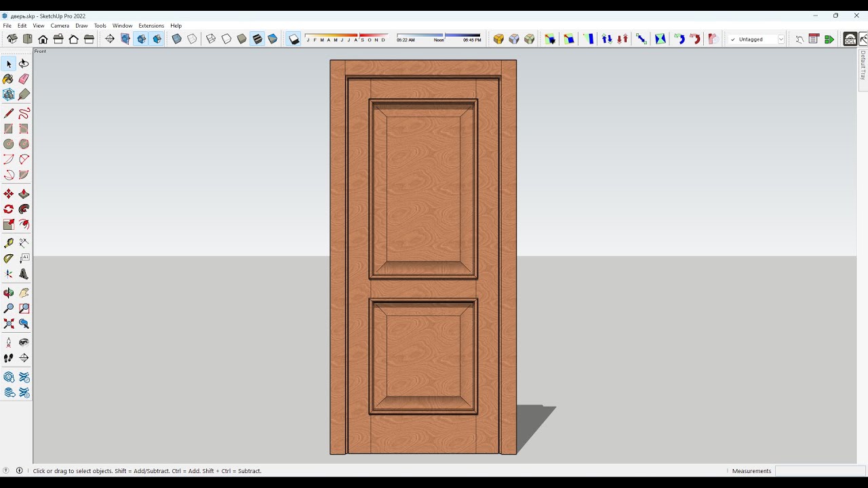Select the Look Around eye tool

coord(24,342)
